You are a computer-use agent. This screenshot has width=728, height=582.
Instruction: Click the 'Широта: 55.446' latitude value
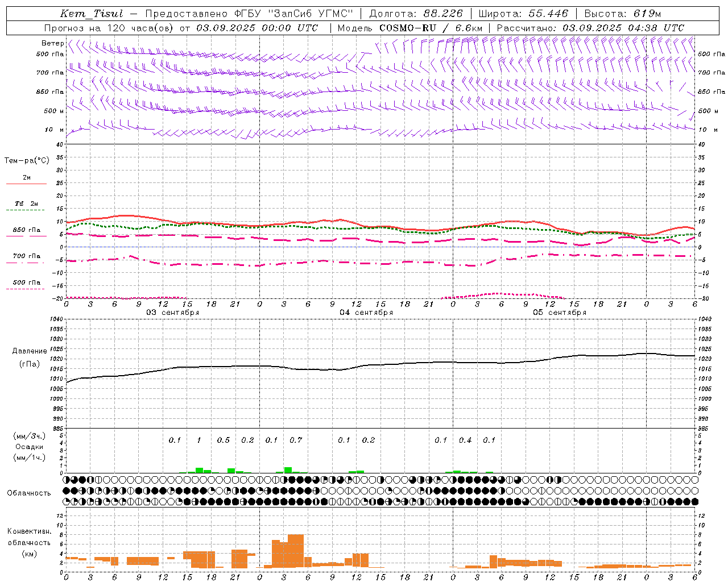[x=524, y=14]
